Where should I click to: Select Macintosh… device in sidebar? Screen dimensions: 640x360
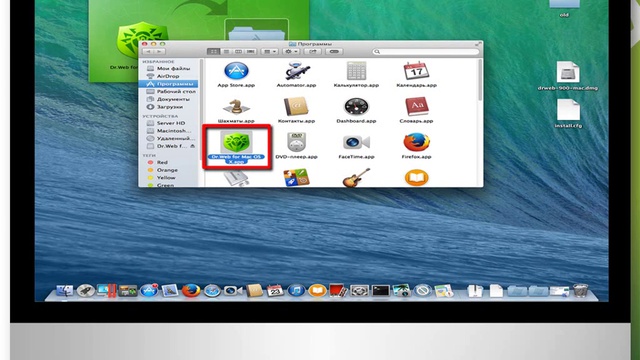click(x=169, y=131)
